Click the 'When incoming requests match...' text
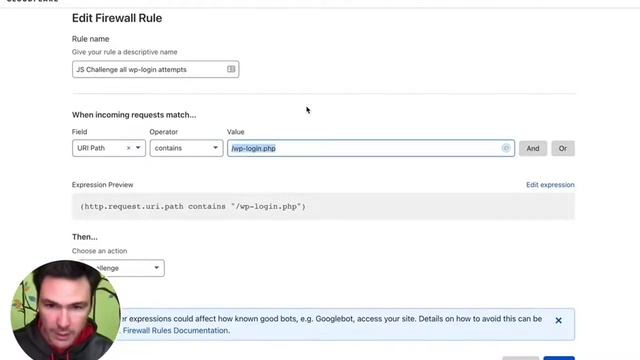640x360 pixels. point(134,115)
